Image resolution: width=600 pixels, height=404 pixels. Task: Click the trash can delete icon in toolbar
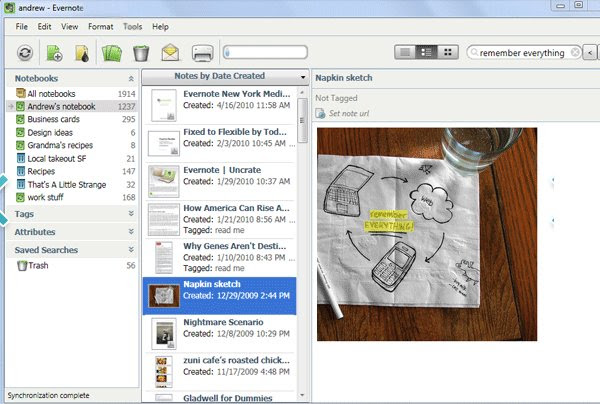141,53
